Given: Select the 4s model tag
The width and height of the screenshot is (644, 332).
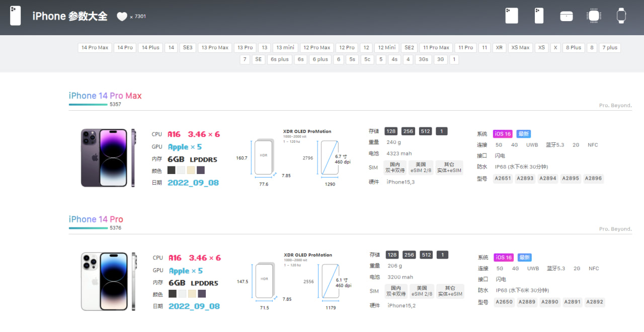Looking at the screenshot, I should pos(394,59).
